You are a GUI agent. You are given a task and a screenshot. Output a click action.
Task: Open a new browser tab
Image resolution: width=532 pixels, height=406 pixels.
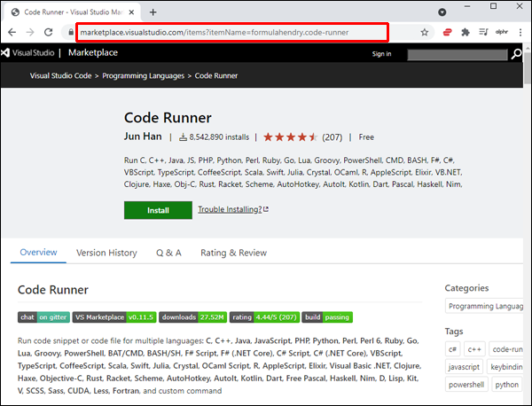[x=153, y=12]
